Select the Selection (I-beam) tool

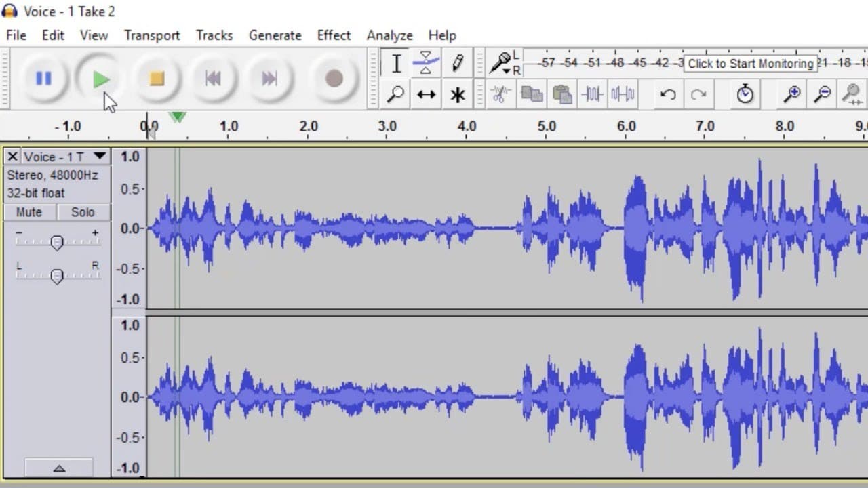click(x=396, y=64)
